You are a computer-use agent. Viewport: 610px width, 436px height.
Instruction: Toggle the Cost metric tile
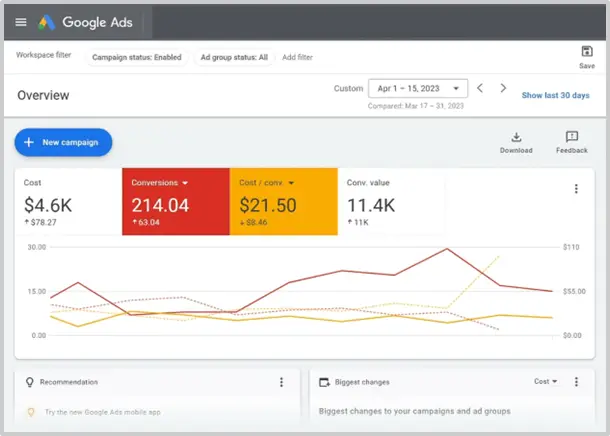68,201
